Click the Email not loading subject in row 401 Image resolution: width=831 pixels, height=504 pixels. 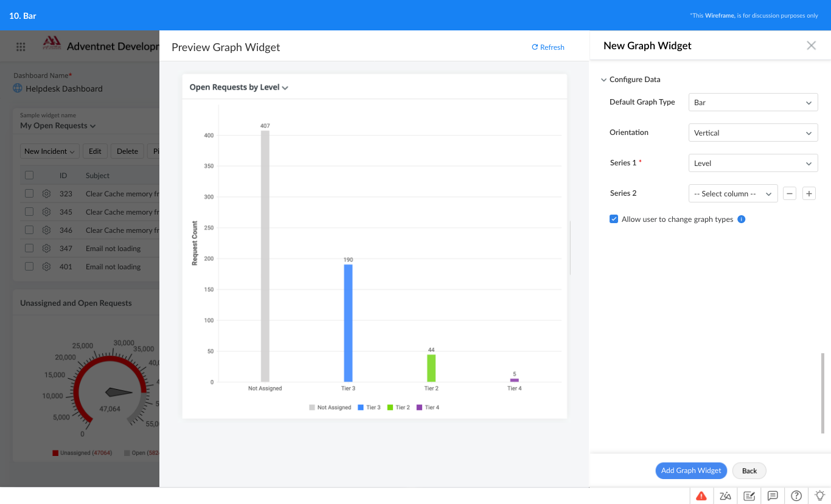click(x=113, y=267)
